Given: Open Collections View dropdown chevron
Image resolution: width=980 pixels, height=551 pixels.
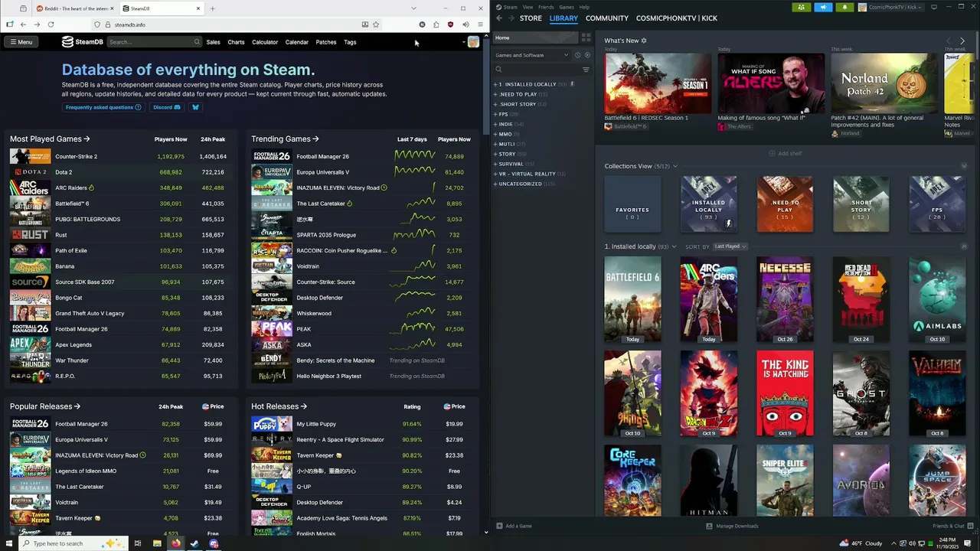Looking at the screenshot, I should (675, 166).
